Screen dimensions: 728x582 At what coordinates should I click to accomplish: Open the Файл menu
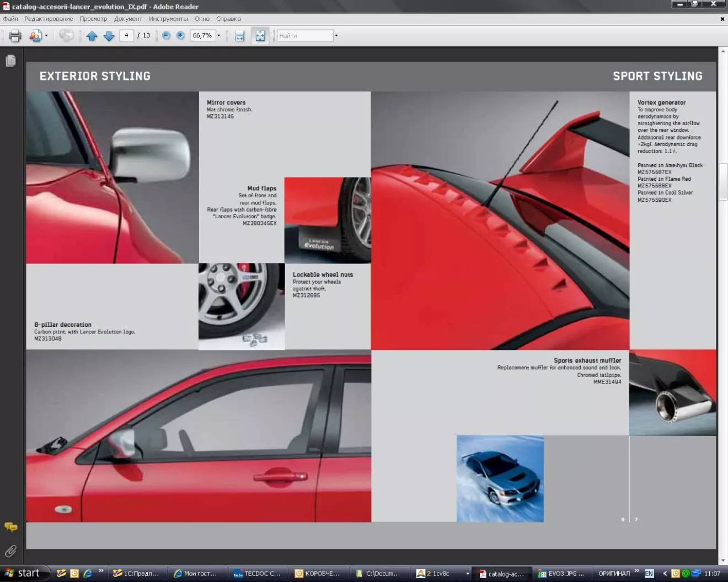tap(10, 19)
